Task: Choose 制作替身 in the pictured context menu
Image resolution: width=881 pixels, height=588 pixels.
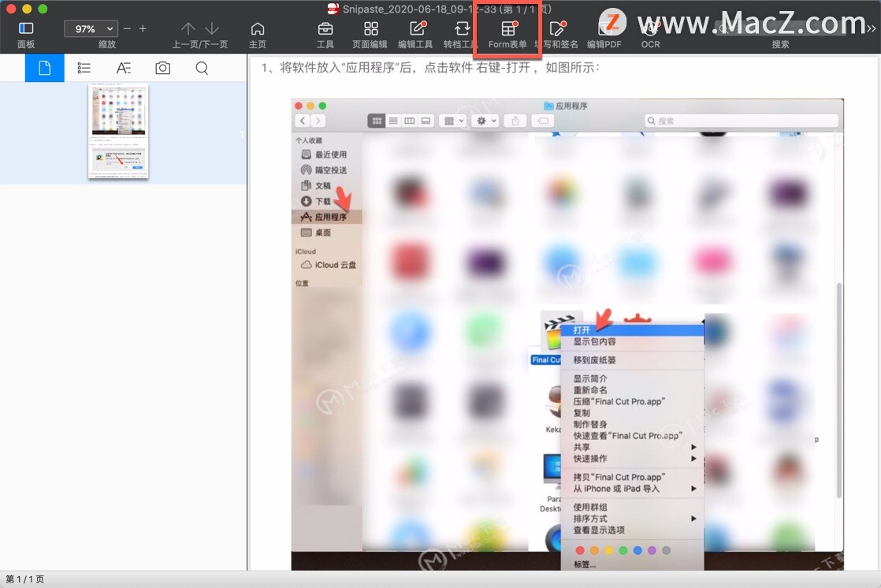Action: point(633,424)
